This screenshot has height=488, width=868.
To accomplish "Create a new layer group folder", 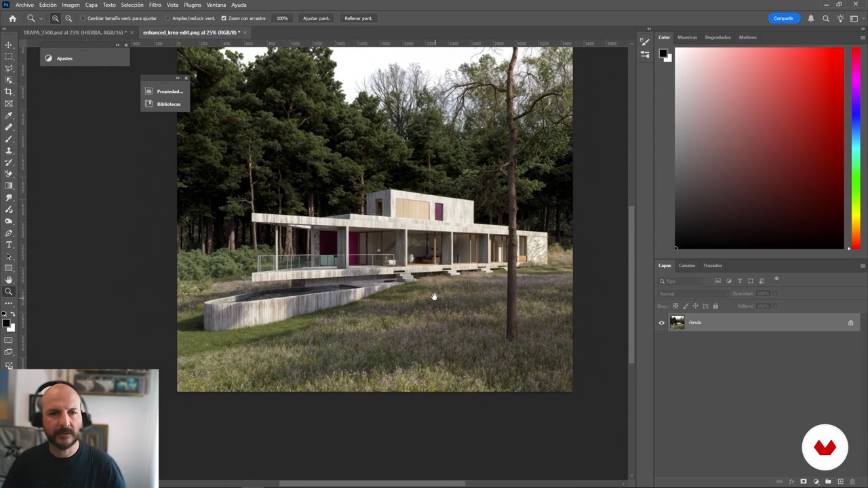I will tap(828, 481).
